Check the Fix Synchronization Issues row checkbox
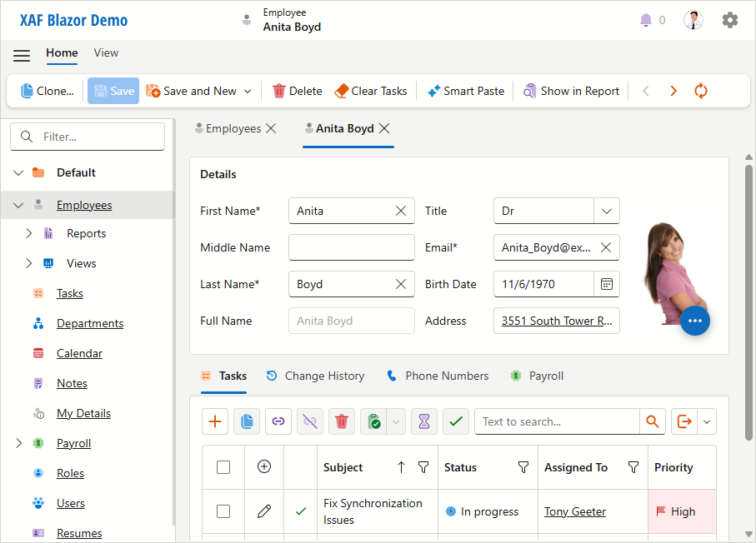Screen dimensions: 756x543 [x=223, y=511]
